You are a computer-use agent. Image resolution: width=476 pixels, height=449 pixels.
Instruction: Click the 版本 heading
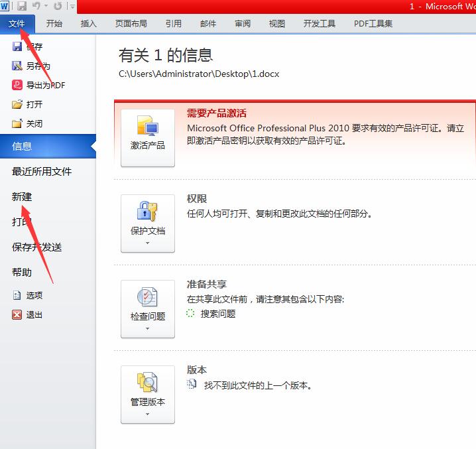pos(197,370)
